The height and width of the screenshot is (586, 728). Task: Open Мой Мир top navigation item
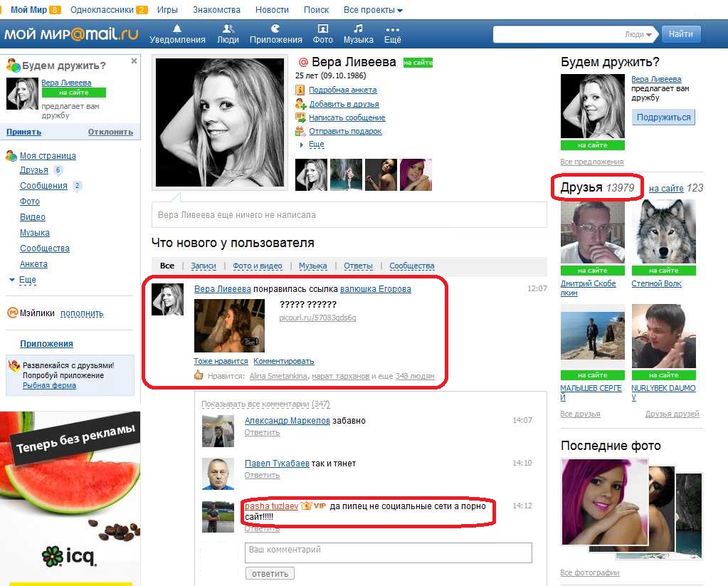click(28, 10)
